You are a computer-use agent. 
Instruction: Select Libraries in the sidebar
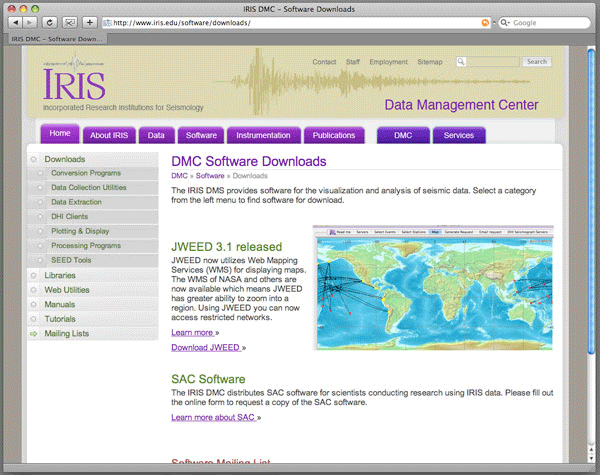click(93, 276)
